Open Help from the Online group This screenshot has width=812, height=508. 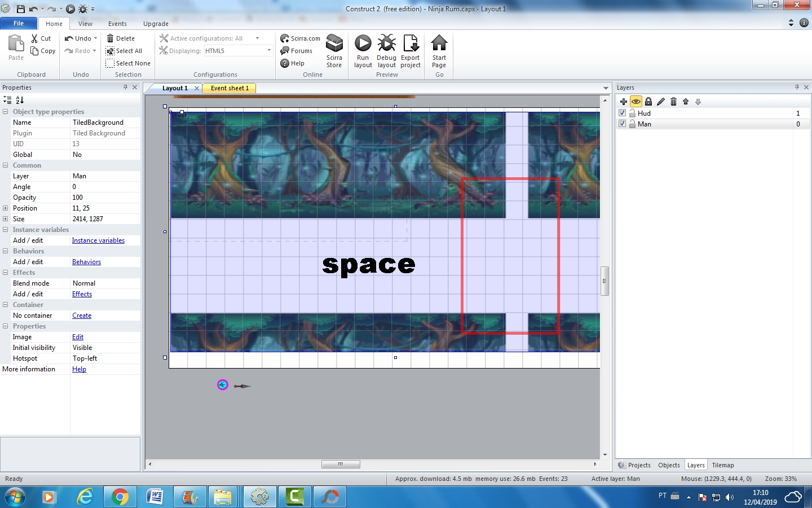293,63
